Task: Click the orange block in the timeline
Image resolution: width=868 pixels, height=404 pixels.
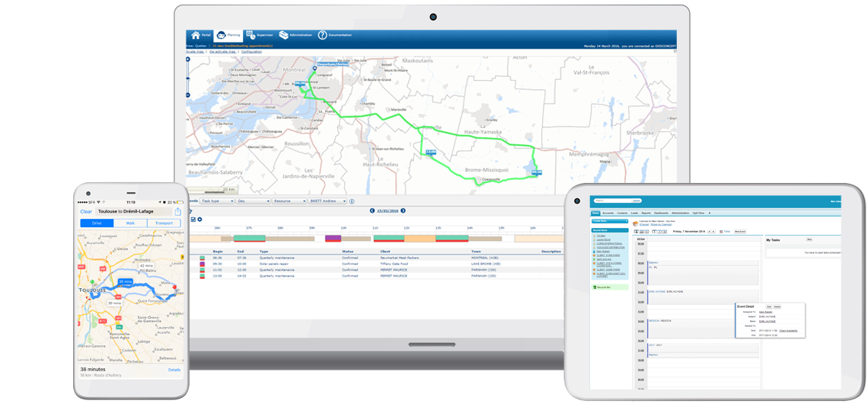Action: (420, 239)
